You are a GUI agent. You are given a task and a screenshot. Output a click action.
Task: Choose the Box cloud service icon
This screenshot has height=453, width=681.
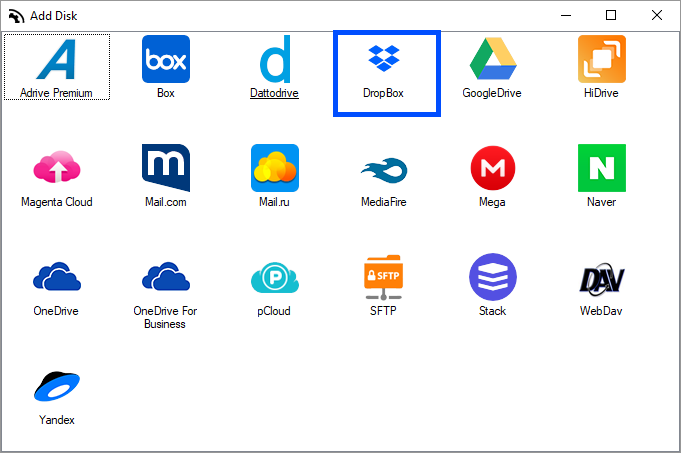166,59
